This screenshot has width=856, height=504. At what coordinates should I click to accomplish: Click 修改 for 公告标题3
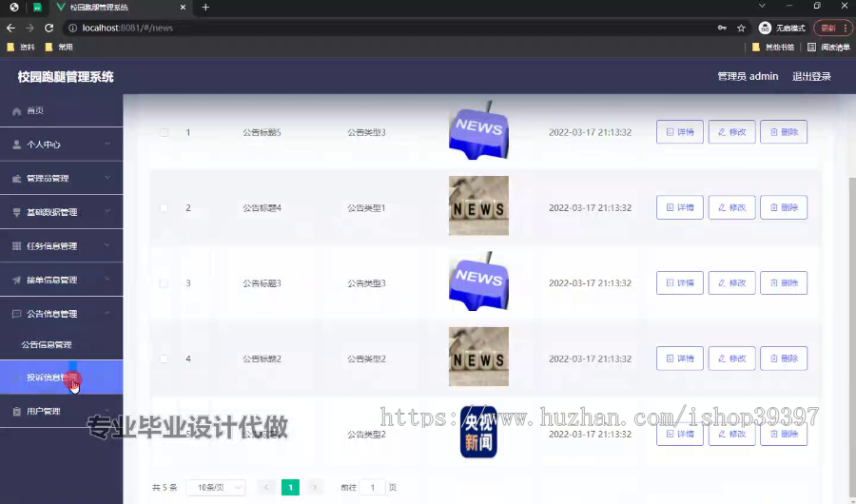731,282
